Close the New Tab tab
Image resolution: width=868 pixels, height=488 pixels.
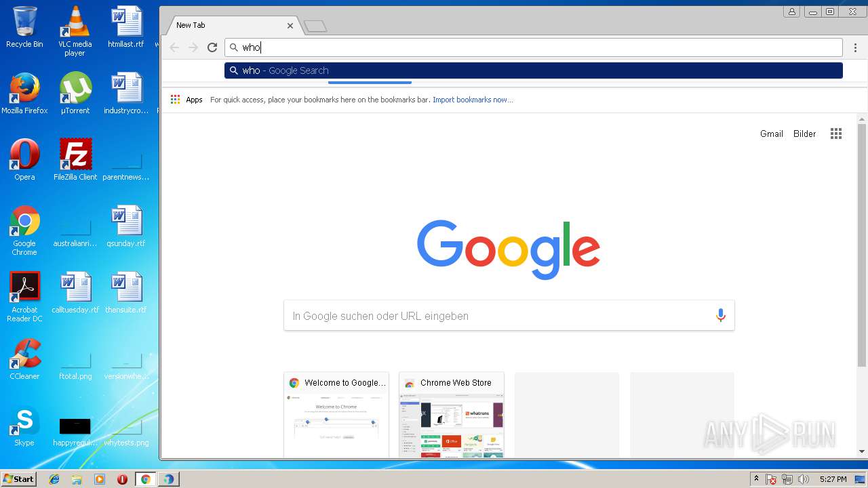[290, 25]
